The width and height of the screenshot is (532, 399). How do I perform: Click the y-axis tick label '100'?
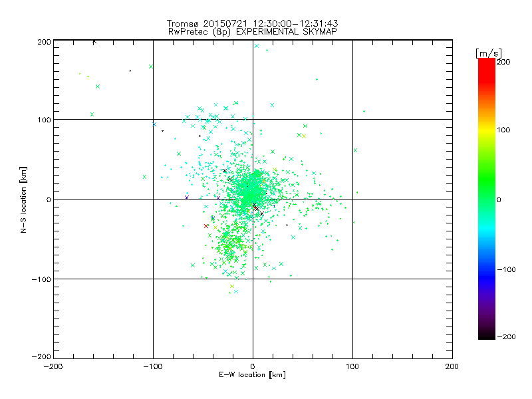[44, 120]
